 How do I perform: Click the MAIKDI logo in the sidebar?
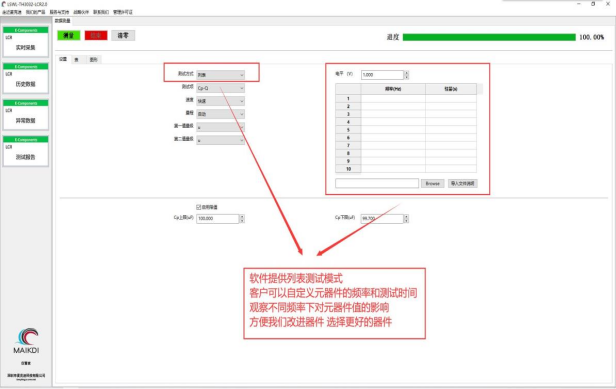click(26, 341)
